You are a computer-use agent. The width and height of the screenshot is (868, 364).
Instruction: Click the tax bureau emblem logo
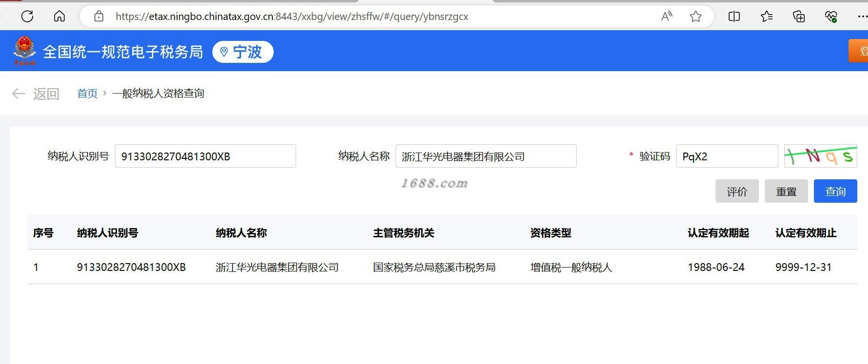tap(24, 50)
